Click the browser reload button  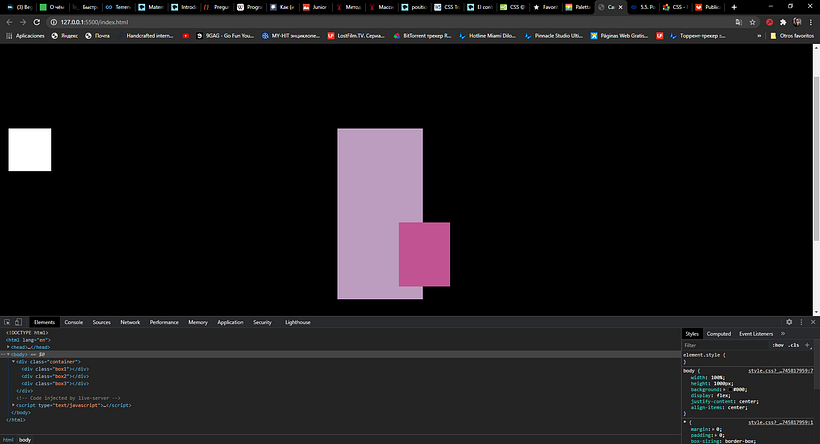[37, 22]
